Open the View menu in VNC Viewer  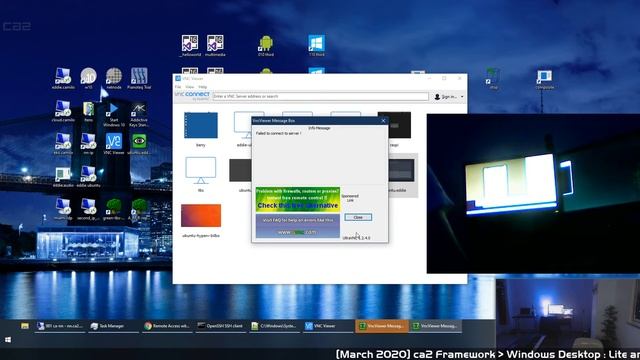click(190, 87)
